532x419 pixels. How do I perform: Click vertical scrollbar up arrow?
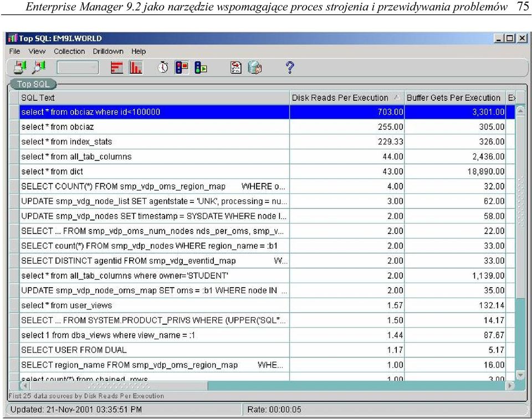[x=520, y=111]
